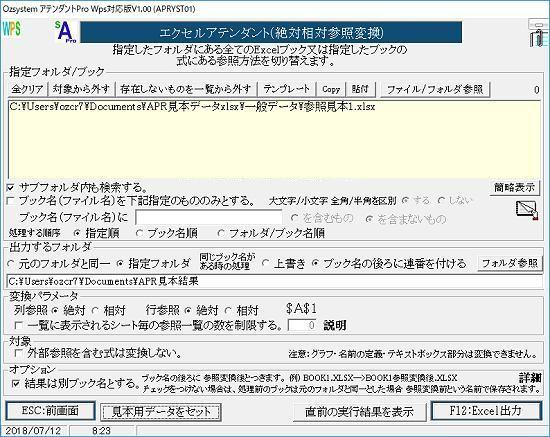The image size is (550, 437).
Task: Select を含まないもの radio option
Action: click(369, 219)
